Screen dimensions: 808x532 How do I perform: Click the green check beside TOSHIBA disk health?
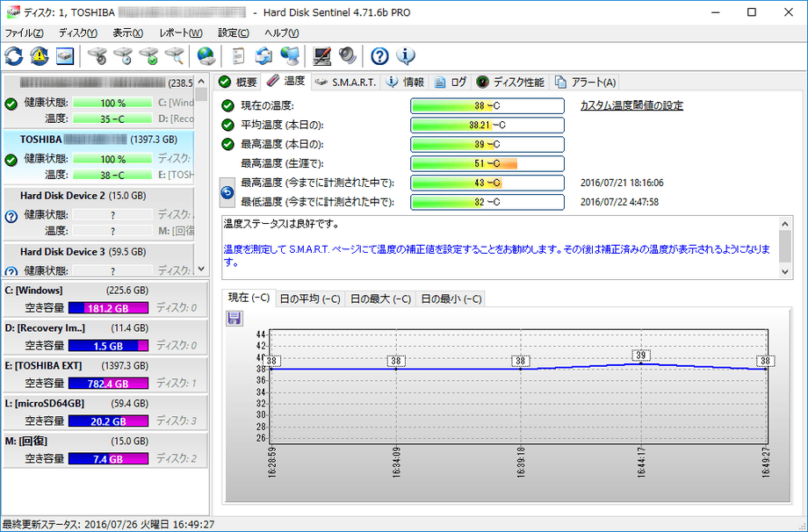pos(11,160)
